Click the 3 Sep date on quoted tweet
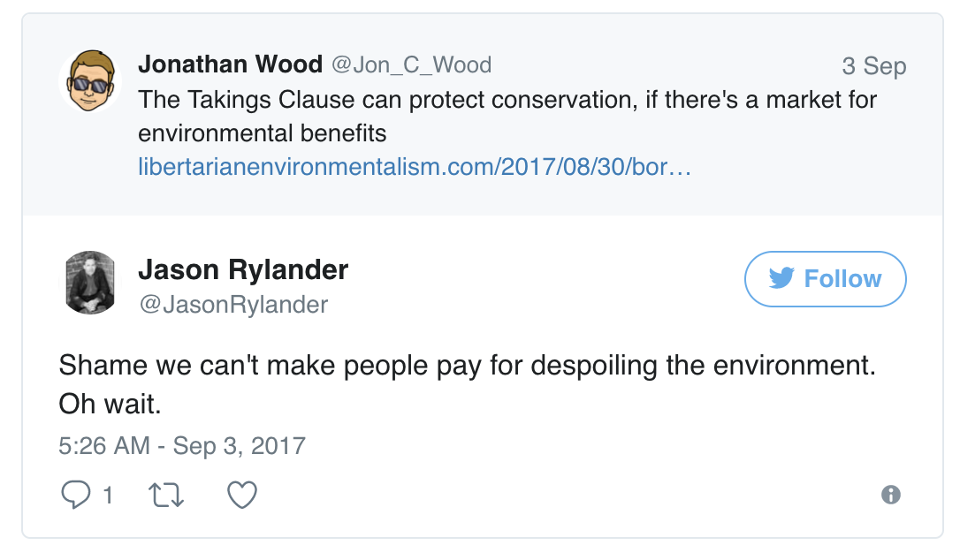The height and width of the screenshot is (560, 960). coord(873,66)
